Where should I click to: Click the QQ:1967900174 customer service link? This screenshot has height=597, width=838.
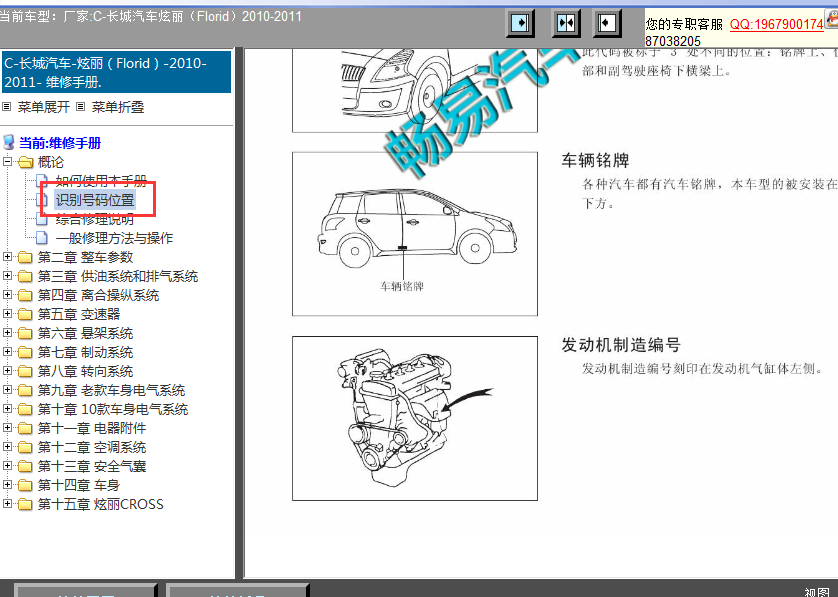[777, 24]
